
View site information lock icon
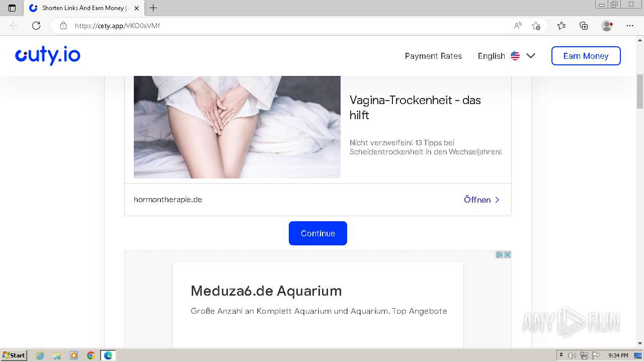[x=63, y=26]
